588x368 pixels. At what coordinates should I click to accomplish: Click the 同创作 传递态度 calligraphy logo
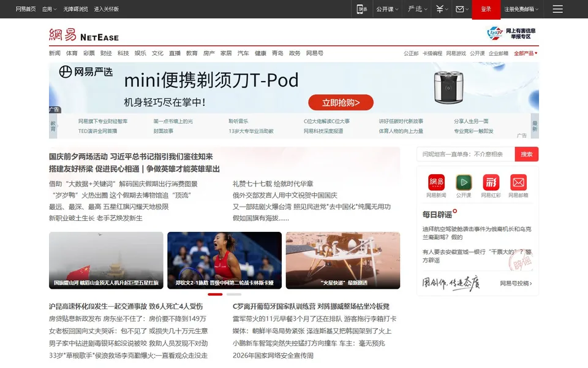451,283
